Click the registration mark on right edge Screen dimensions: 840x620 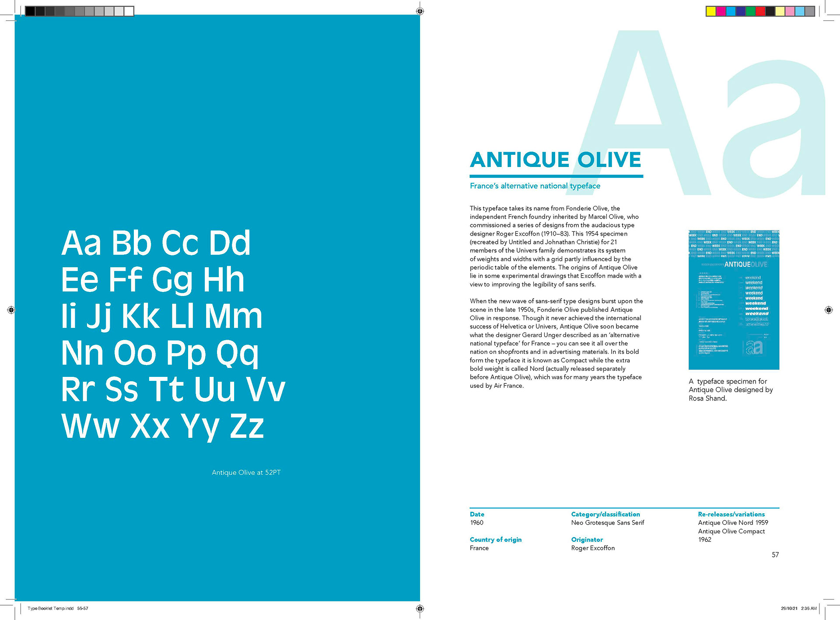829,310
